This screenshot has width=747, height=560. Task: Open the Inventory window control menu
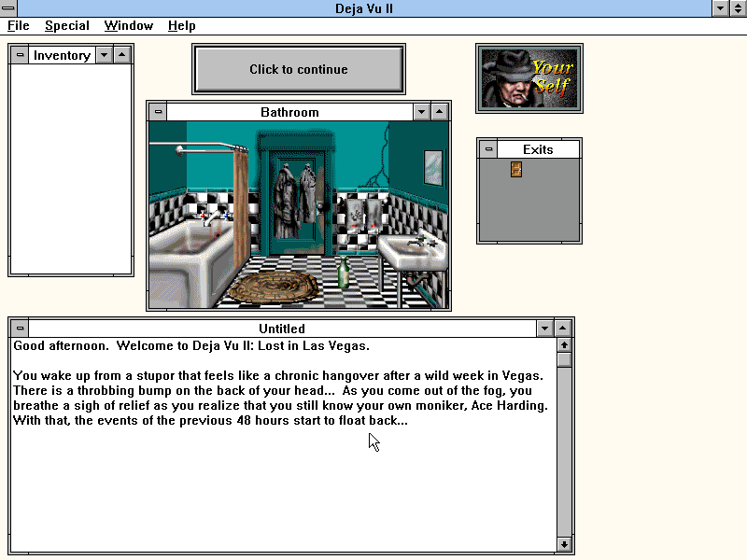tap(20, 55)
